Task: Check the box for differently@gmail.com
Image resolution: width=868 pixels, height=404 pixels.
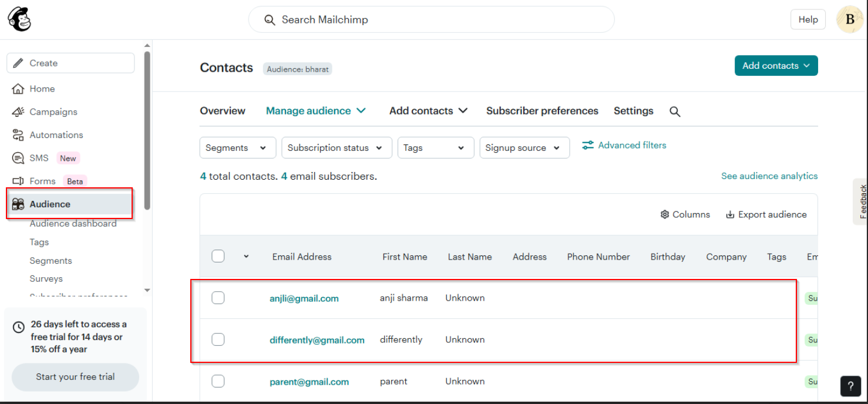Action: (x=218, y=339)
